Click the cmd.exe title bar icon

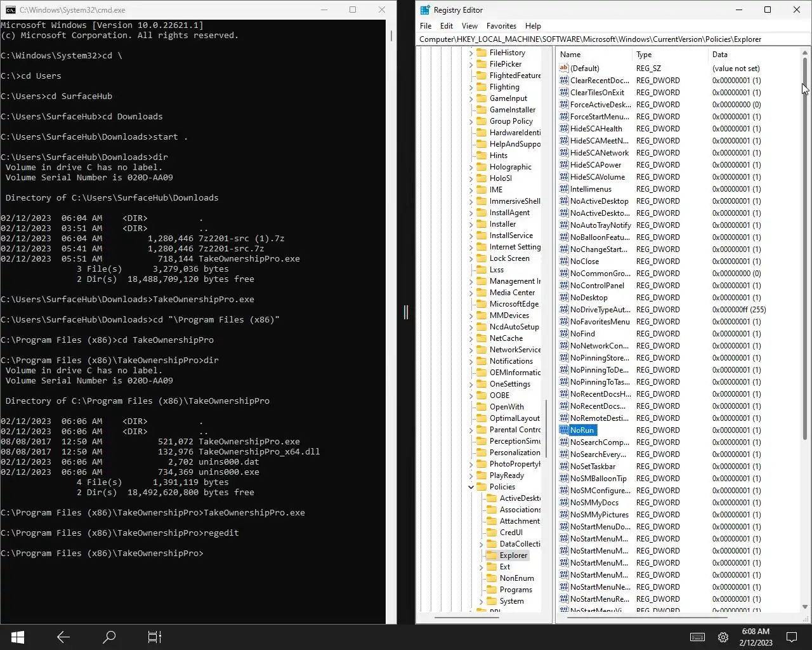coord(11,10)
